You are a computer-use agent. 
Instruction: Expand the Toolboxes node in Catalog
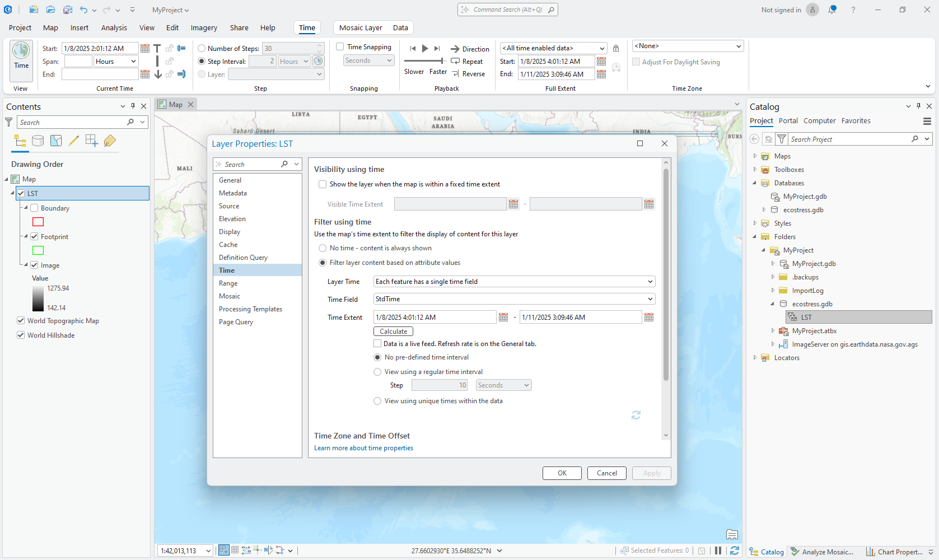pos(755,170)
